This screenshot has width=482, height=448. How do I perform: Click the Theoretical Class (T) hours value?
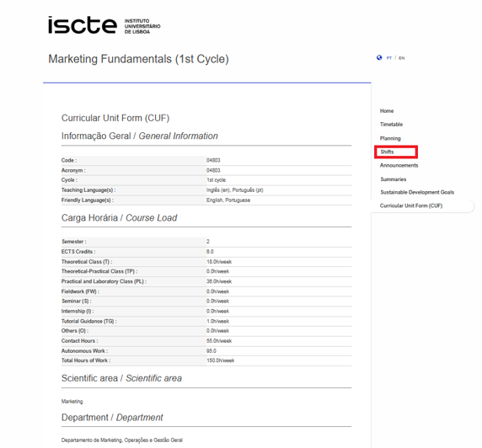(x=219, y=262)
